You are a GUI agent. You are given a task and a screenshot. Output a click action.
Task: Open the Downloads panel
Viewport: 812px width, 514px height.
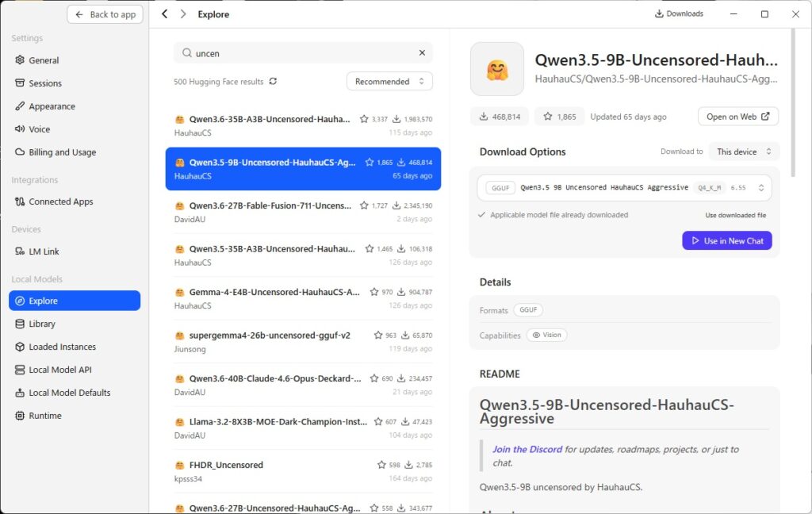click(679, 13)
